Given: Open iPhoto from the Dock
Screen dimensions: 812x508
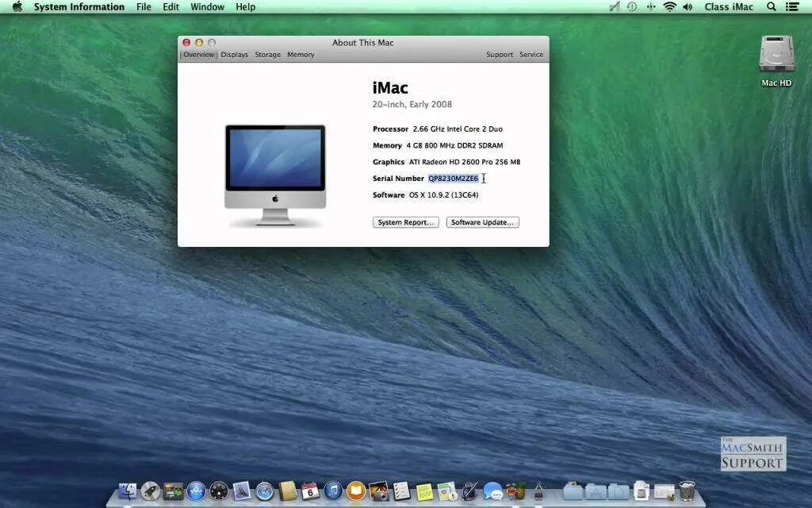Looking at the screenshot, I should click(378, 491).
